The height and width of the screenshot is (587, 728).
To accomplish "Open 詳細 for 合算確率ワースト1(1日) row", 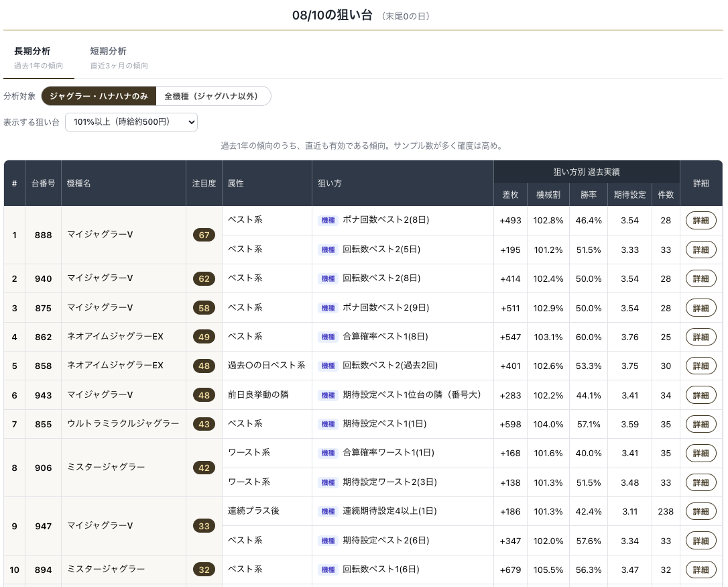I will [701, 453].
